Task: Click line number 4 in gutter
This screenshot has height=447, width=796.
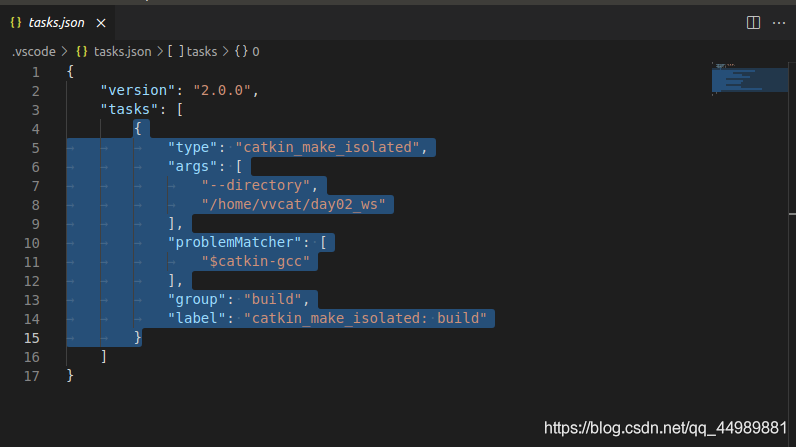Action: pyautogui.click(x=36, y=129)
